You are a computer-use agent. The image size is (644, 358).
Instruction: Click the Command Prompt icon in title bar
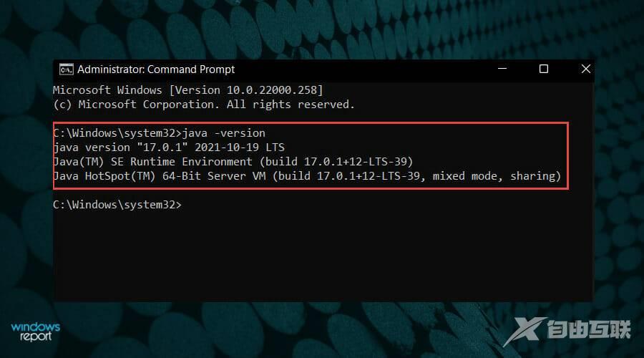[x=66, y=69]
